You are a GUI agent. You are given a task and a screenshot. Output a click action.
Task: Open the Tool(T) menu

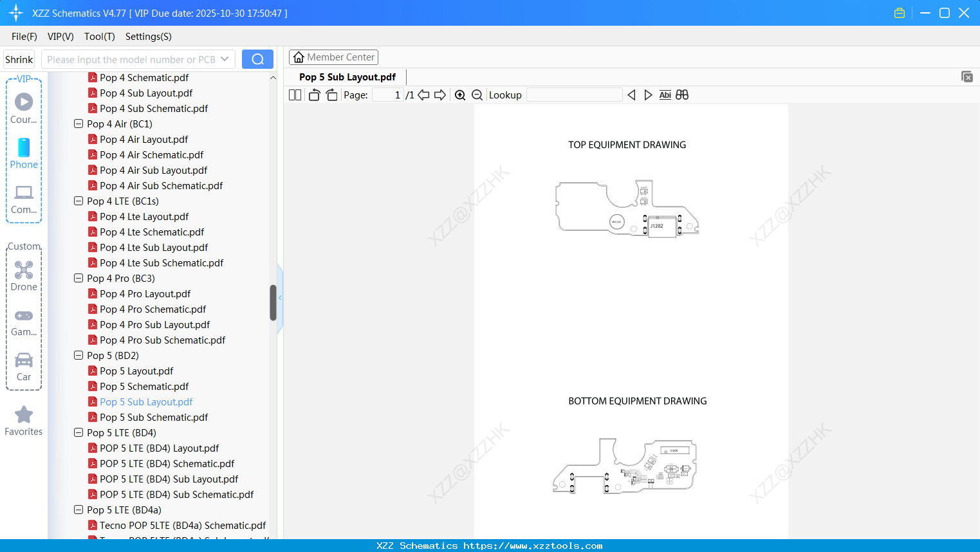99,37
